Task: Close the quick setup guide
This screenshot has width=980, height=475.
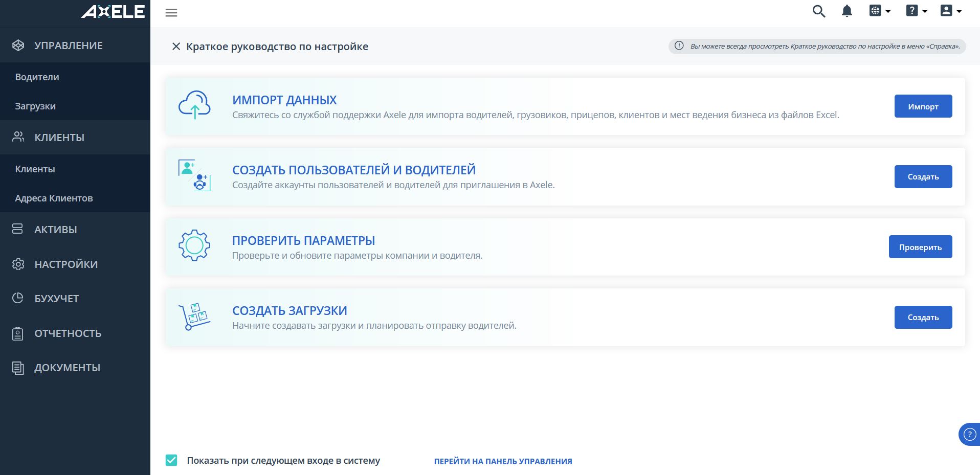Action: pyautogui.click(x=176, y=47)
